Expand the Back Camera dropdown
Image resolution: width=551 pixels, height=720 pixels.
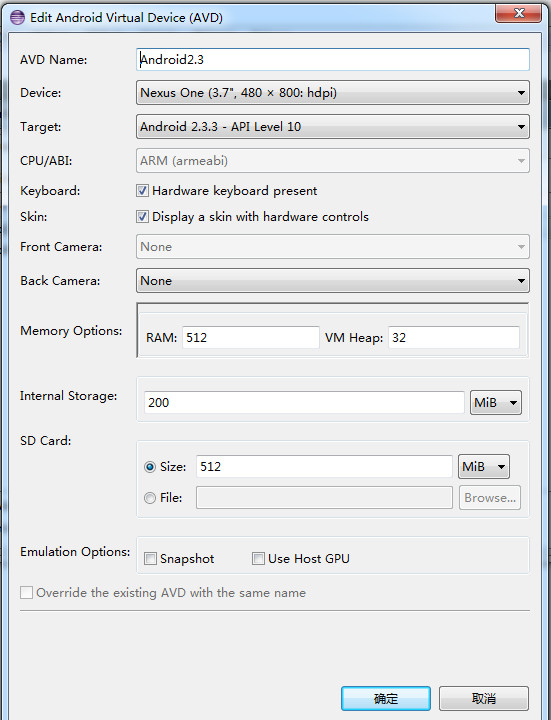coord(333,281)
